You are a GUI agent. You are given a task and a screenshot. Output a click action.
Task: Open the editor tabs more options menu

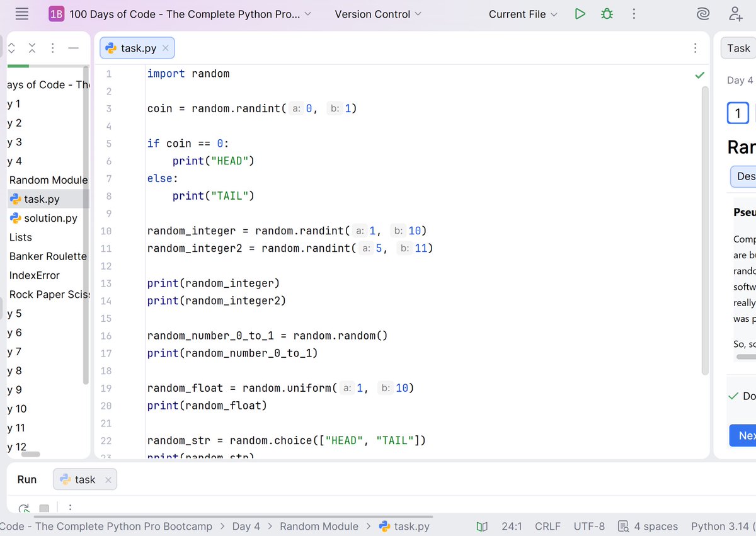(x=695, y=48)
